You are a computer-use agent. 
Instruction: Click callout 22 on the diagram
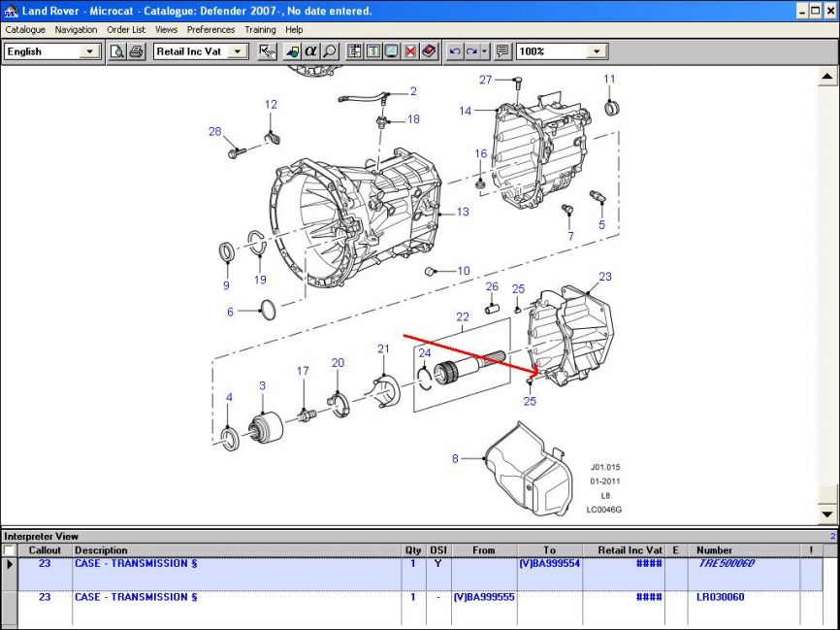coord(463,317)
